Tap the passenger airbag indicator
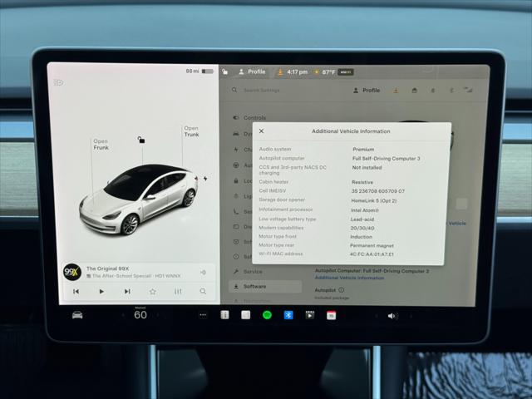Viewport: 532px width, 399px height. tap(346, 72)
